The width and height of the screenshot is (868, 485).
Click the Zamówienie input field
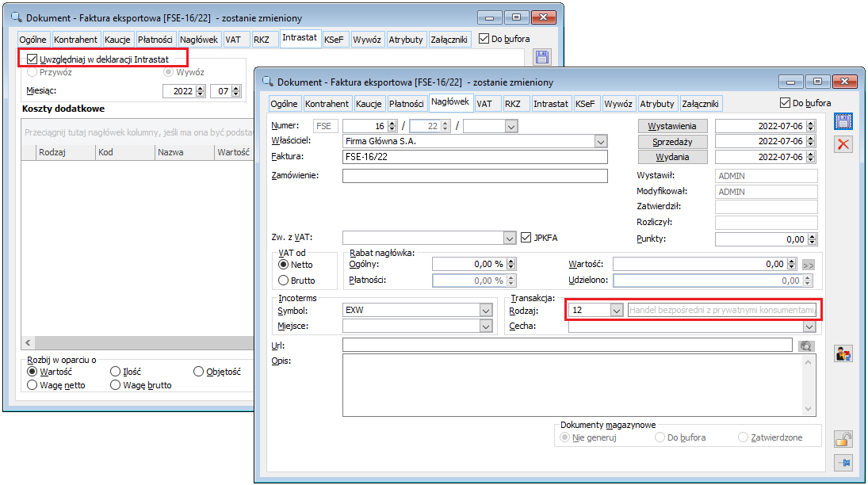[475, 175]
